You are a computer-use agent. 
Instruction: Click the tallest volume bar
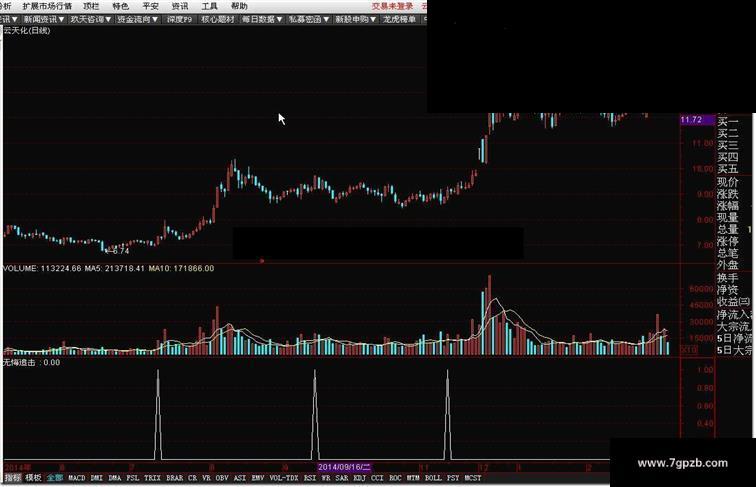click(x=489, y=315)
